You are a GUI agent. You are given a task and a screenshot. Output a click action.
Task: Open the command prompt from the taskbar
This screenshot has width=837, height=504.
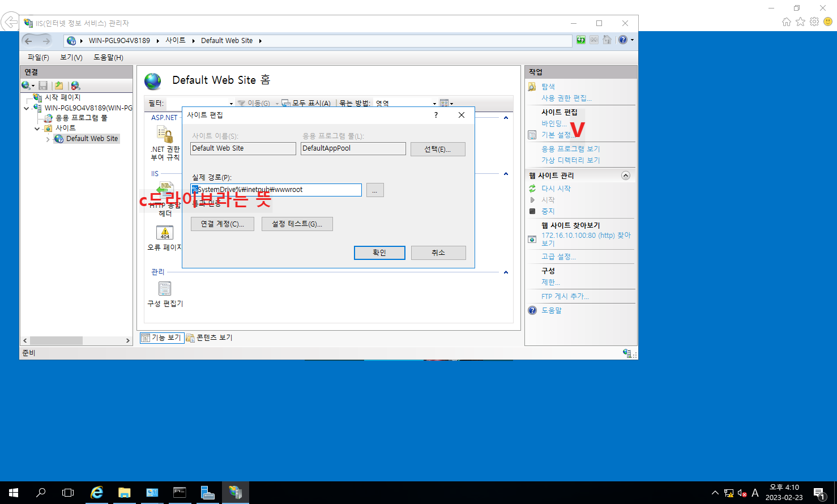click(180, 493)
